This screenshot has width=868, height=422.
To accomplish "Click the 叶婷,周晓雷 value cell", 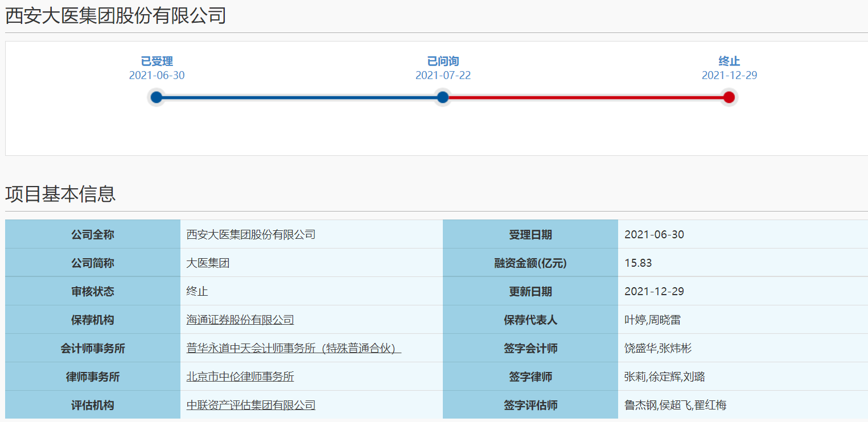I will [743, 320].
